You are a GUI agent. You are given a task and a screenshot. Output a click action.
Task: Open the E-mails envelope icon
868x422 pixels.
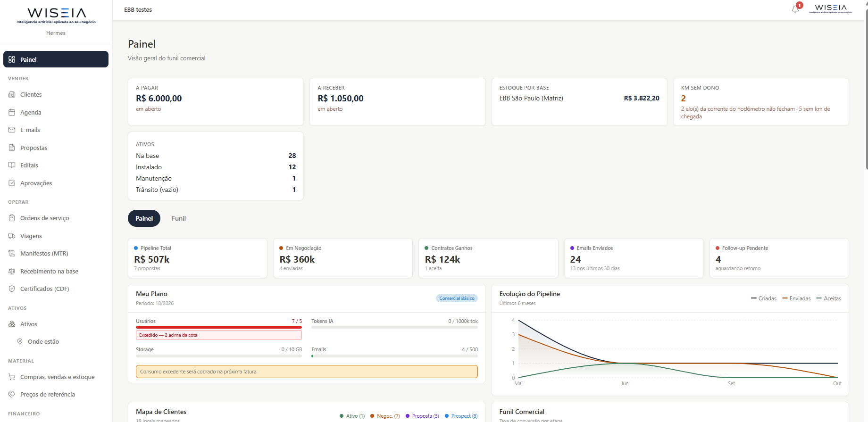pyautogui.click(x=12, y=130)
